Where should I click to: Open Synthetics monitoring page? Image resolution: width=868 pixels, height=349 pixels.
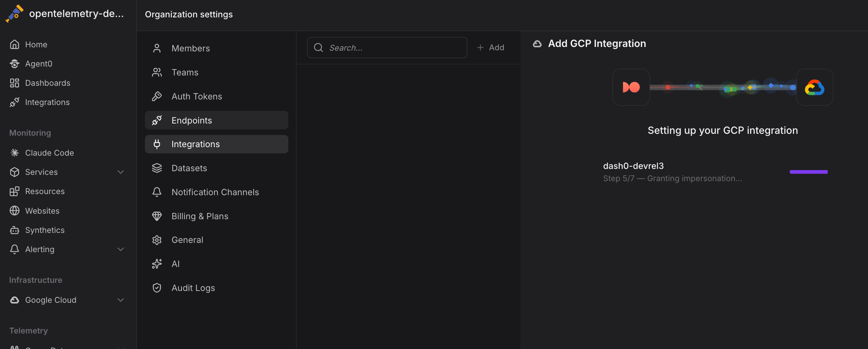tap(45, 230)
